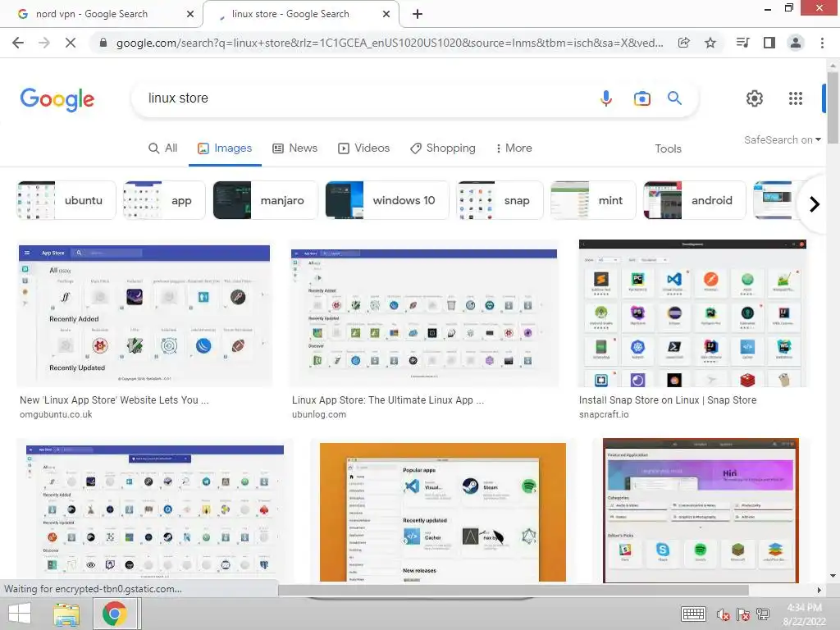The height and width of the screenshot is (630, 840).
Task: Click the forward navigation arrow
Action: 44,43
